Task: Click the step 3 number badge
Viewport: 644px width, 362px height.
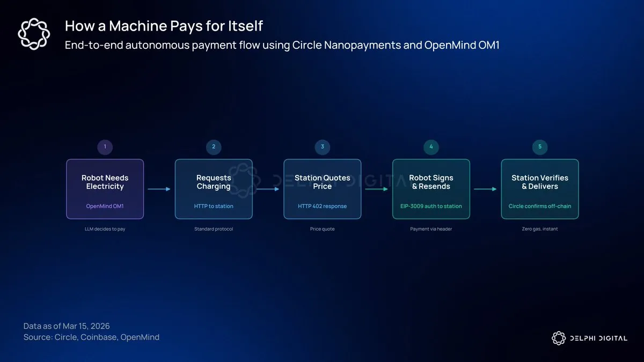Action: click(323, 147)
